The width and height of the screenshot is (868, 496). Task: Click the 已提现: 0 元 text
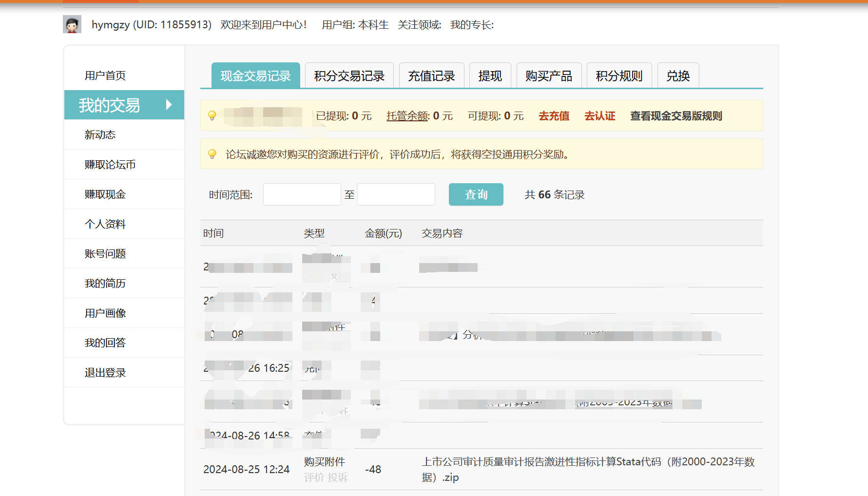coord(344,116)
